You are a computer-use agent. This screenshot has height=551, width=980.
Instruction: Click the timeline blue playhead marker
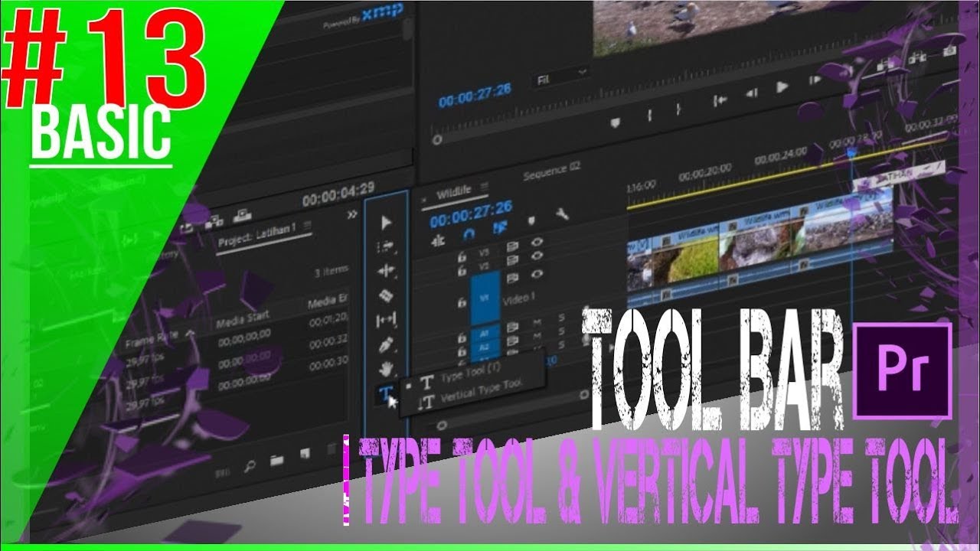[x=852, y=153]
